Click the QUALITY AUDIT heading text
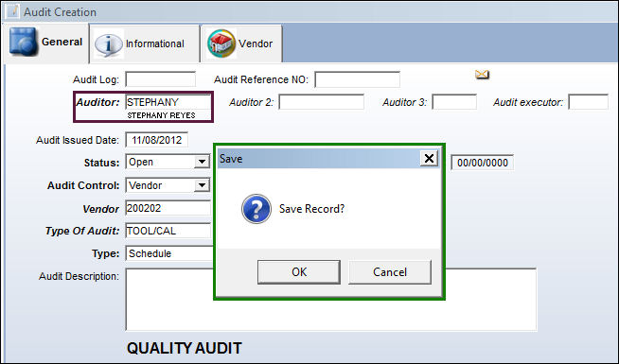Viewport: 619px width, 364px height. point(185,348)
